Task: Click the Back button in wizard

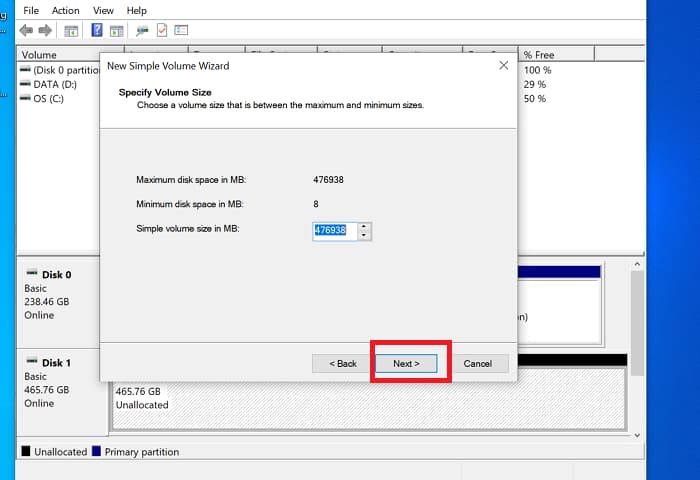Action: click(343, 363)
